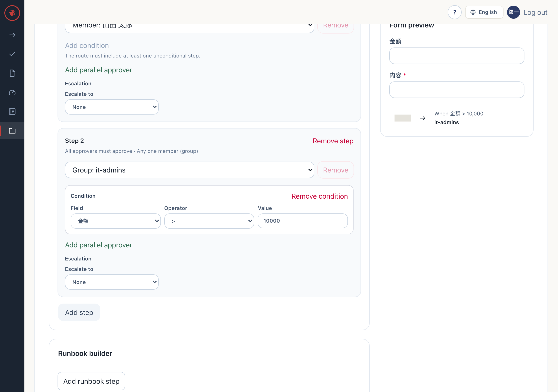
Task: Open the list panel sidebar icon
Action: tap(12, 112)
